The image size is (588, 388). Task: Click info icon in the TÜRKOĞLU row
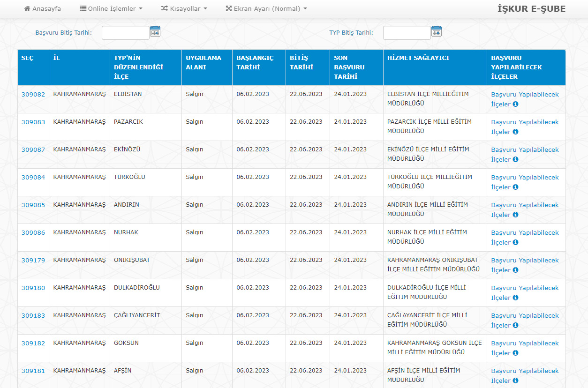point(515,187)
